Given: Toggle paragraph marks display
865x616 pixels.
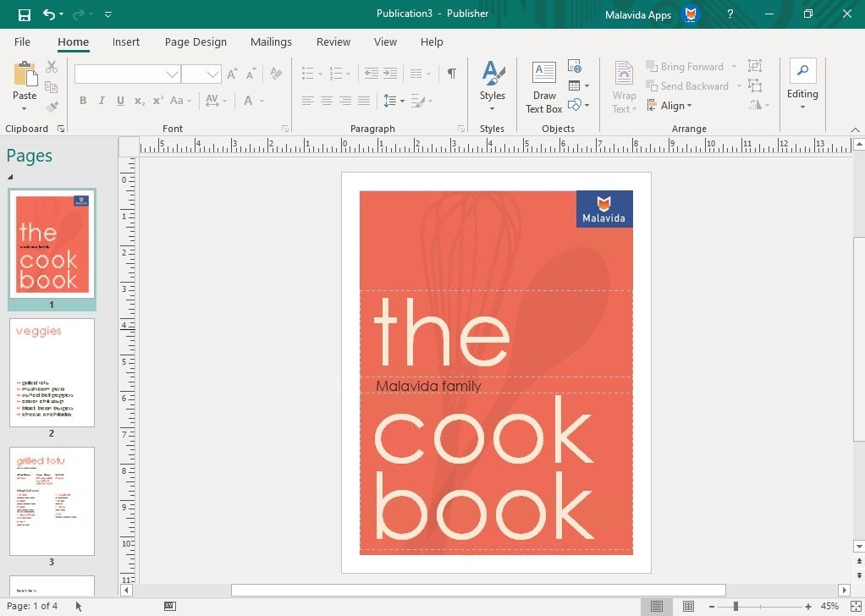Looking at the screenshot, I should tap(450, 74).
